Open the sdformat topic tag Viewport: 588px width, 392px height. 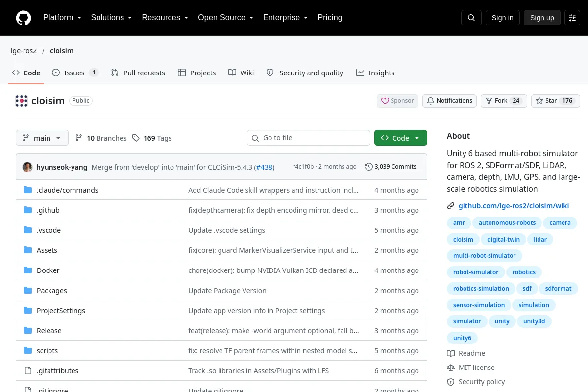pos(558,289)
